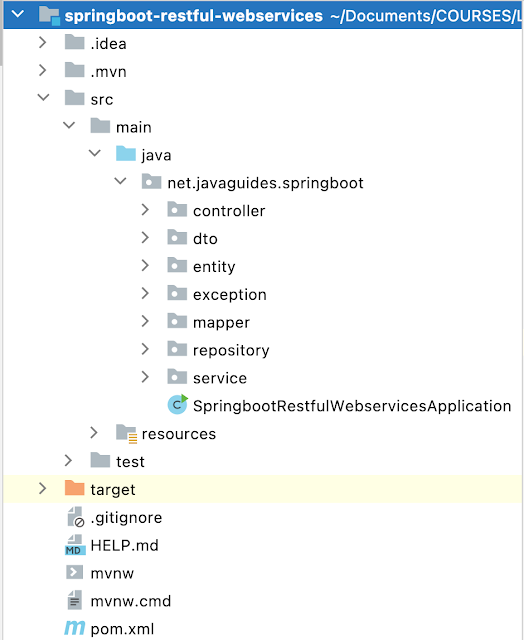This screenshot has width=524, height=640.
Task: Collapse the net.javaguides.springboot package
Action: (120, 181)
